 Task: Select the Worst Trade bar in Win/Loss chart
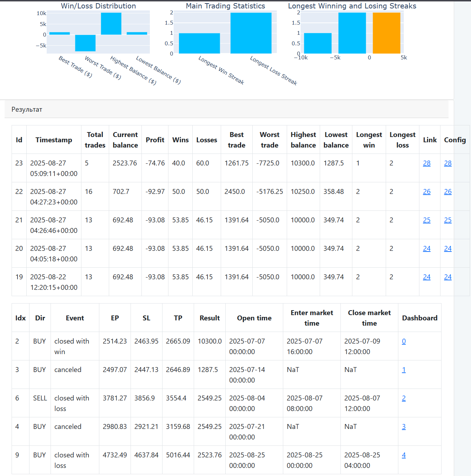tap(85, 43)
